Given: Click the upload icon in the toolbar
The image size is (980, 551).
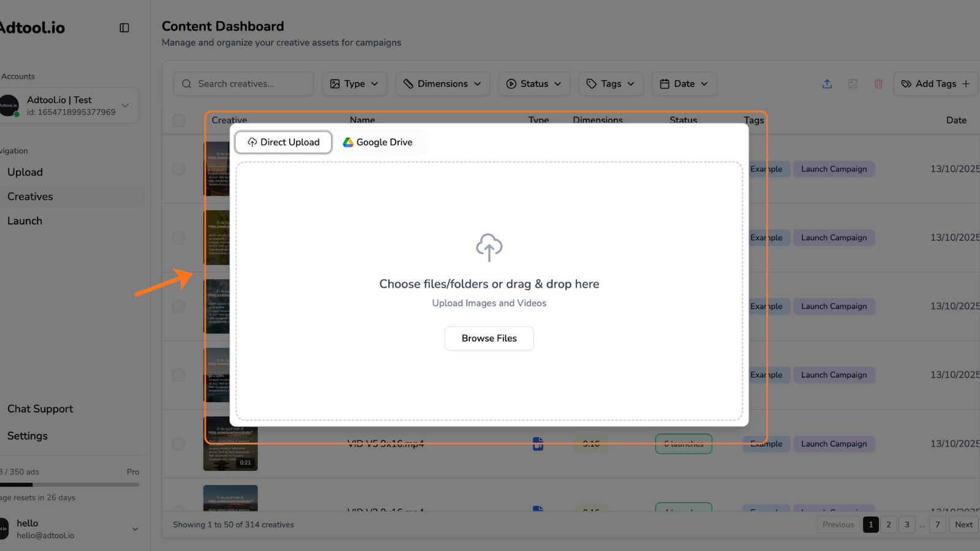Looking at the screenshot, I should coord(827,84).
